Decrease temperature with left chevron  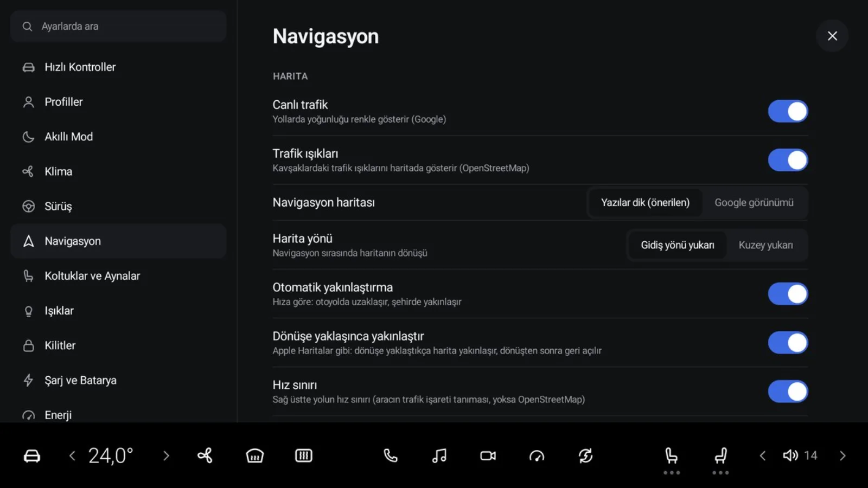(72, 455)
